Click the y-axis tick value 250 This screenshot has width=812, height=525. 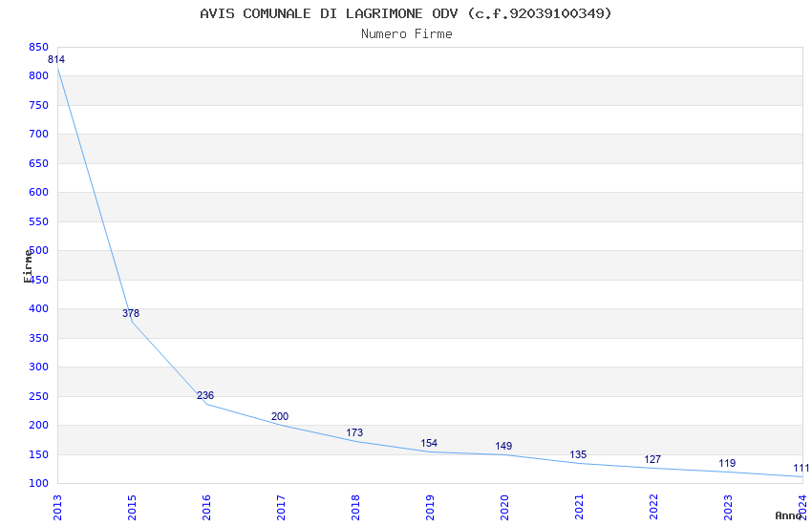click(39, 396)
